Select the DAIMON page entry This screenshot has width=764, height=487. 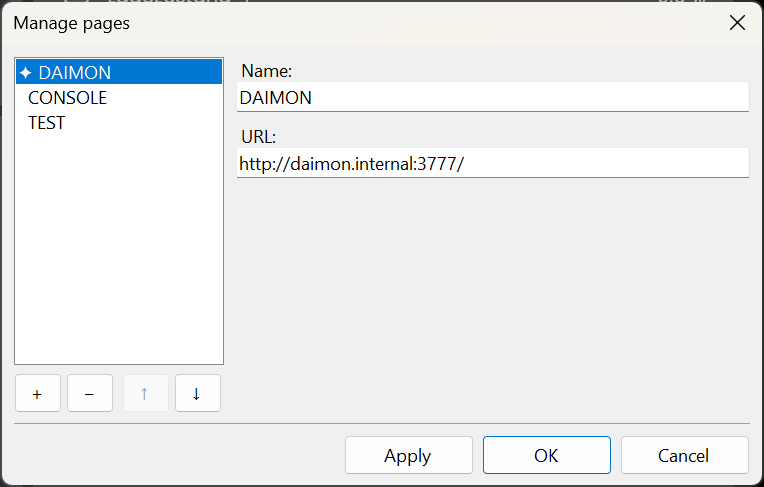click(75, 73)
